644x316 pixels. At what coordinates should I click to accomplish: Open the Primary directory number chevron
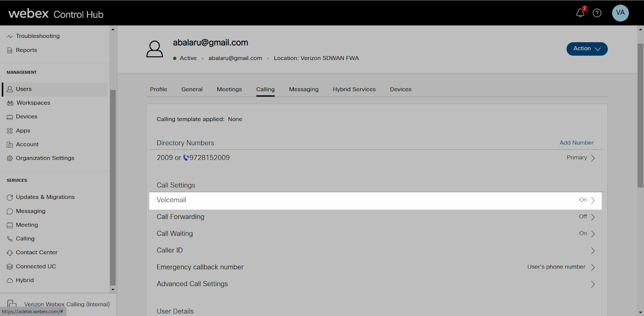pos(593,158)
